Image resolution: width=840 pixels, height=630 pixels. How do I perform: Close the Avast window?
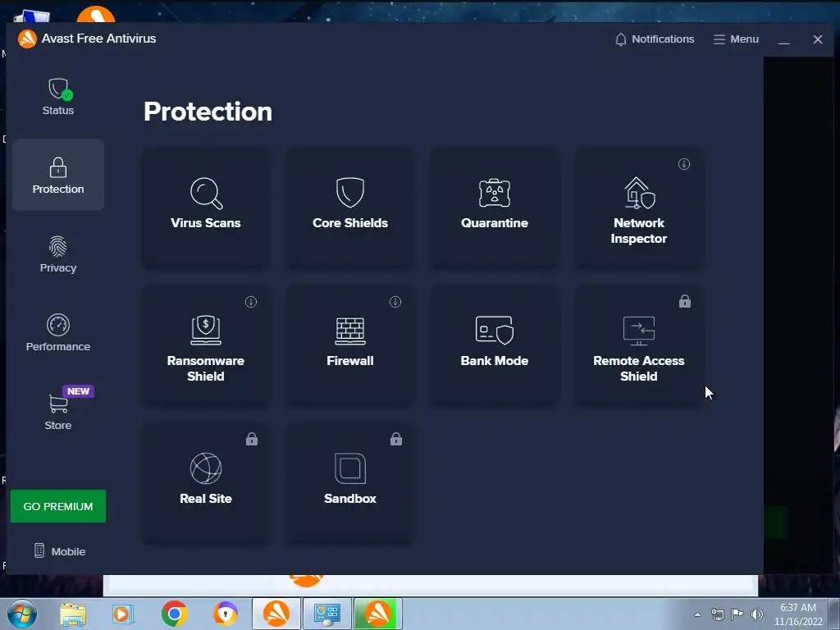tap(818, 39)
